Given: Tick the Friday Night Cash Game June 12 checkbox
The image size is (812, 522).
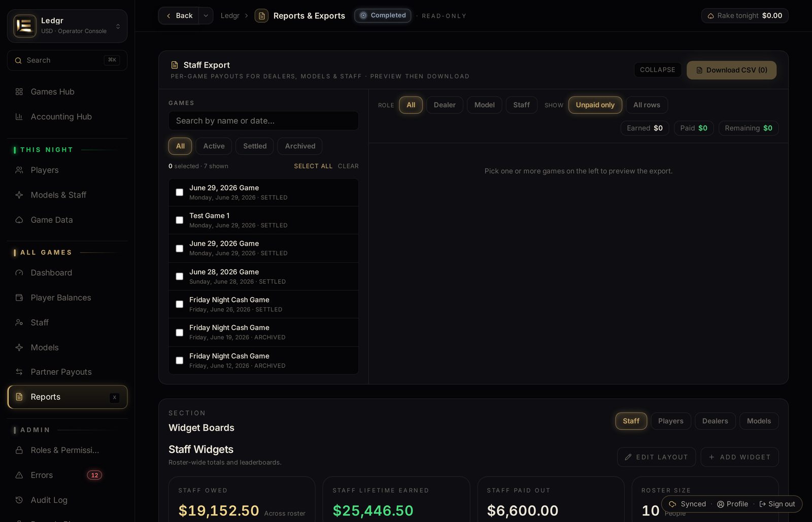Looking at the screenshot, I should click(x=179, y=361).
